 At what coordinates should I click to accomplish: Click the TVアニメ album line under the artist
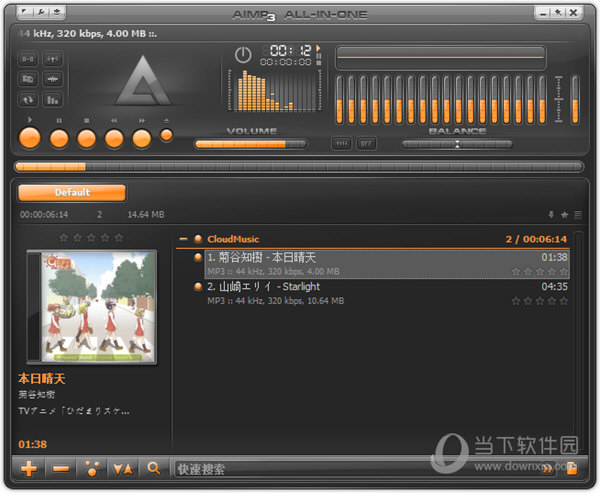74,411
